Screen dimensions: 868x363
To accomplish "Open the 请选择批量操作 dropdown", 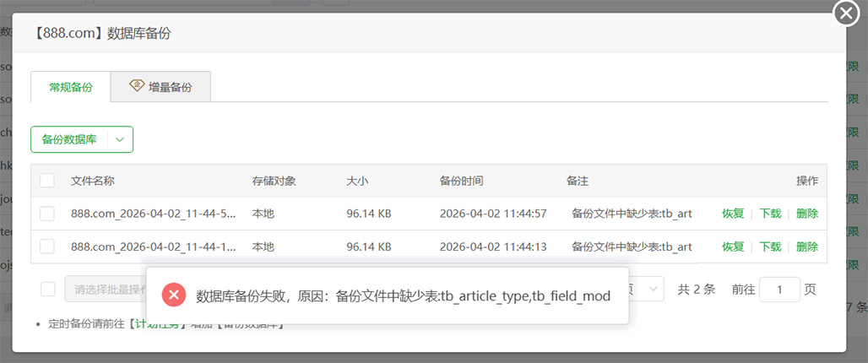I will 106,290.
